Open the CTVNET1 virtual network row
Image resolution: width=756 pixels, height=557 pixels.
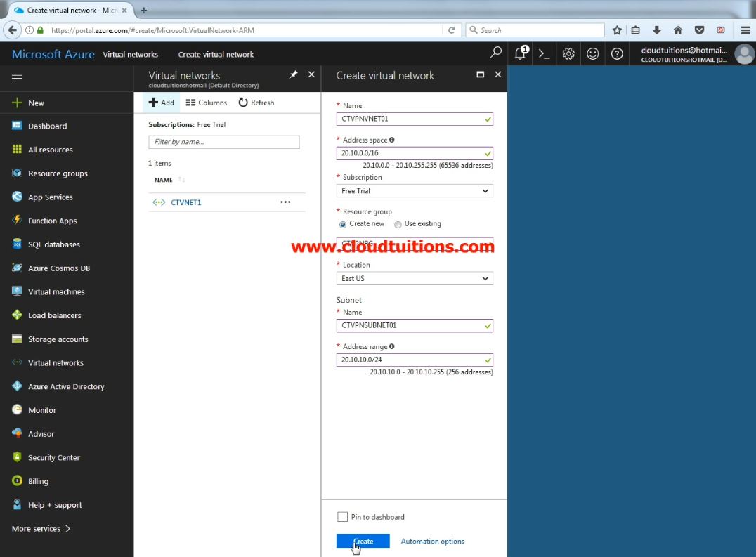tap(227, 202)
